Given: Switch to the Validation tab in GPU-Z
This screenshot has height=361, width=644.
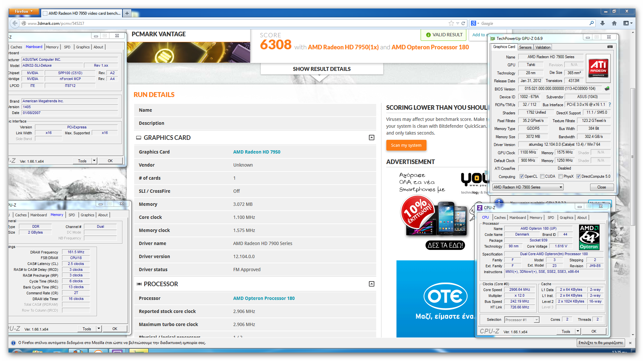Looking at the screenshot, I should [x=543, y=47].
